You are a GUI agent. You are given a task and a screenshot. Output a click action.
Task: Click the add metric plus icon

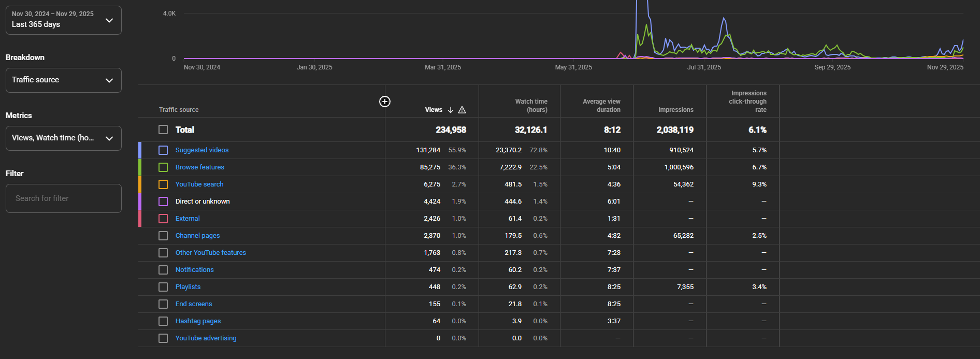[x=385, y=102]
